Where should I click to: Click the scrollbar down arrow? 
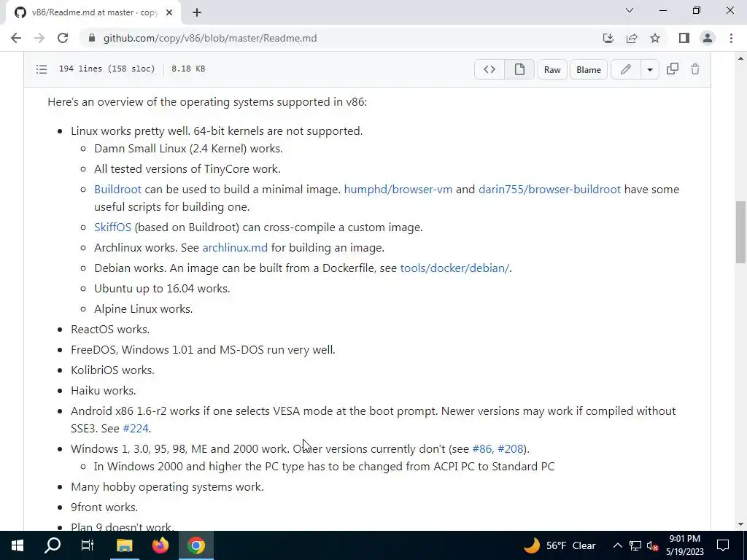[x=740, y=524]
